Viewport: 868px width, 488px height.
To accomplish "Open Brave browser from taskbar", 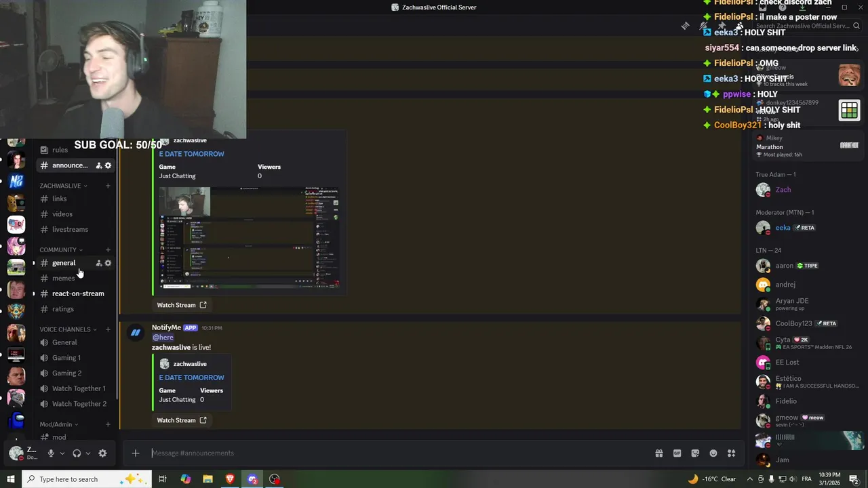I will coord(230,479).
